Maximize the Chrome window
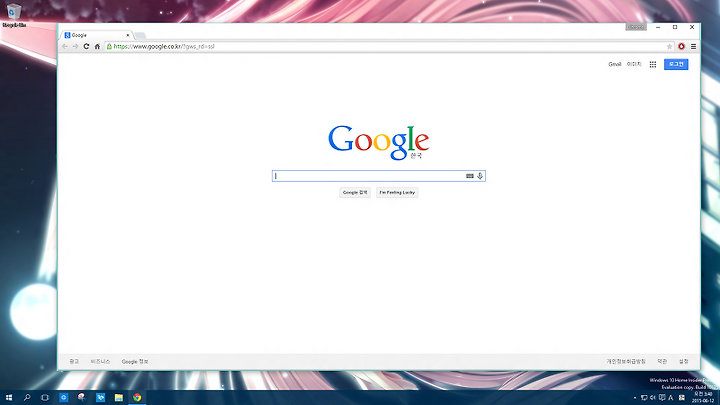The width and height of the screenshot is (720, 405). click(675, 27)
